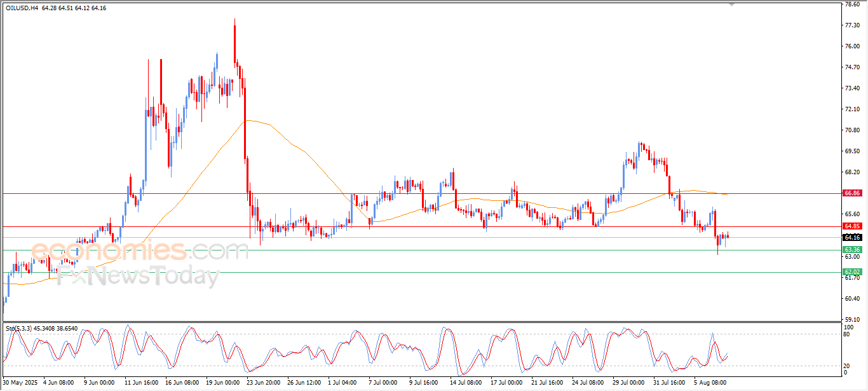
Task: Select the black 64.16 current price tag
Action: coord(852,238)
